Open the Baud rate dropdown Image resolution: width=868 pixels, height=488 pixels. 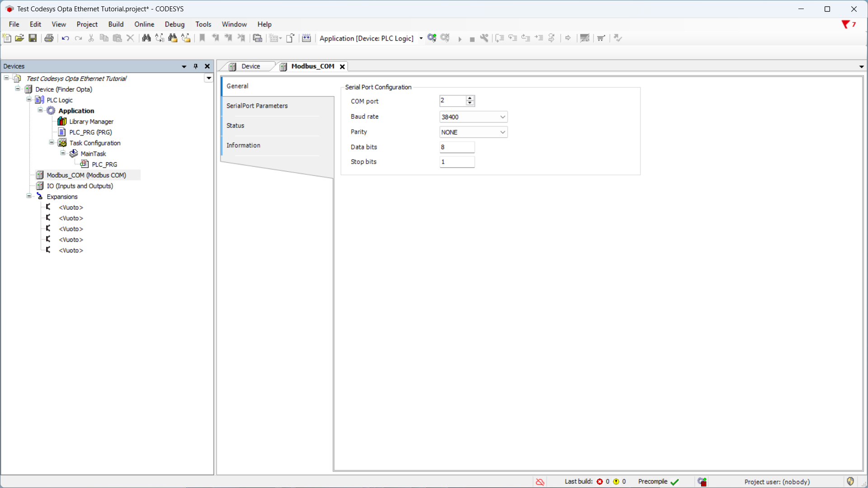[x=502, y=117]
